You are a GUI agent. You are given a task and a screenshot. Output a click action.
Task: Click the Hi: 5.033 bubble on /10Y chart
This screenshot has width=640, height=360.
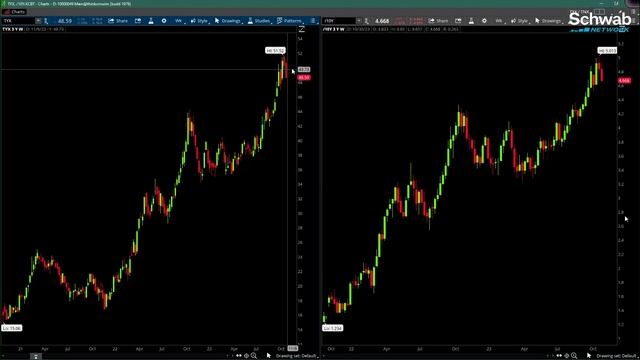[607, 51]
